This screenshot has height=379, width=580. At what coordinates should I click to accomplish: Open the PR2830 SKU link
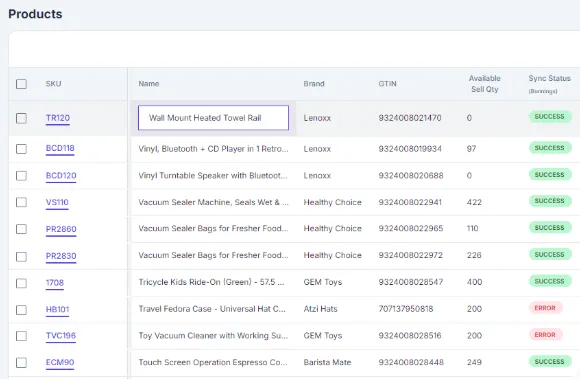point(61,256)
